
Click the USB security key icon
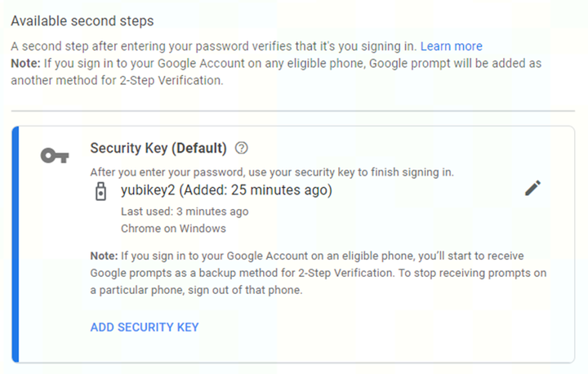[x=100, y=192]
